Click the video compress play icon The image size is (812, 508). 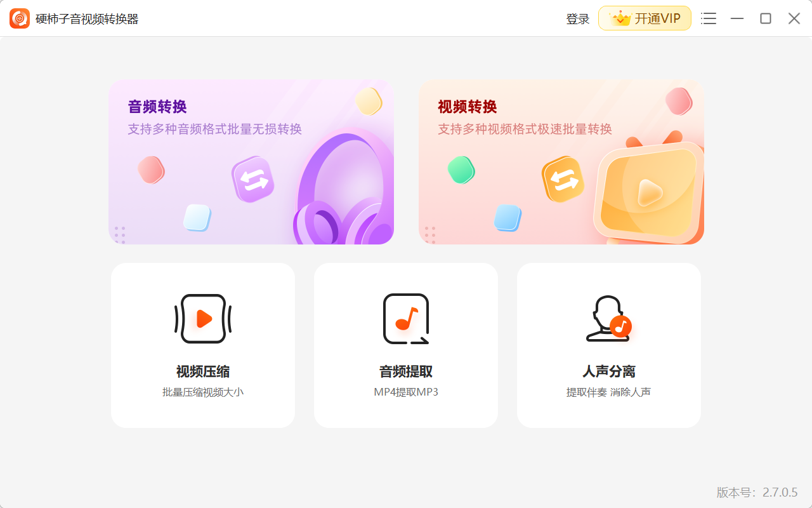click(203, 319)
